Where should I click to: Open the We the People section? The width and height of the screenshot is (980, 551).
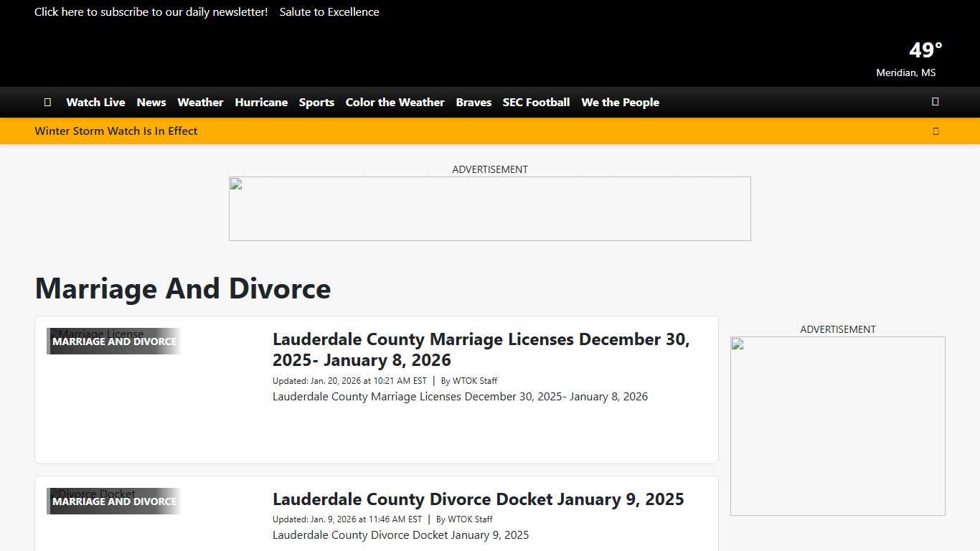620,102
